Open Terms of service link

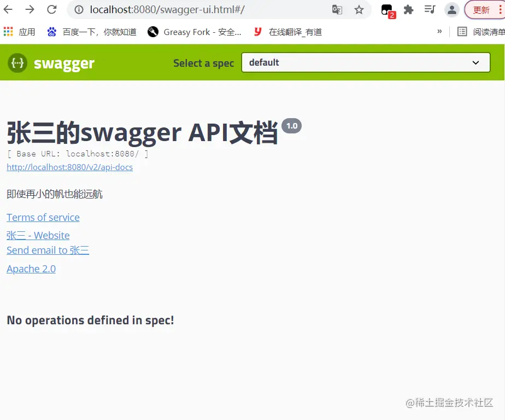coord(43,217)
